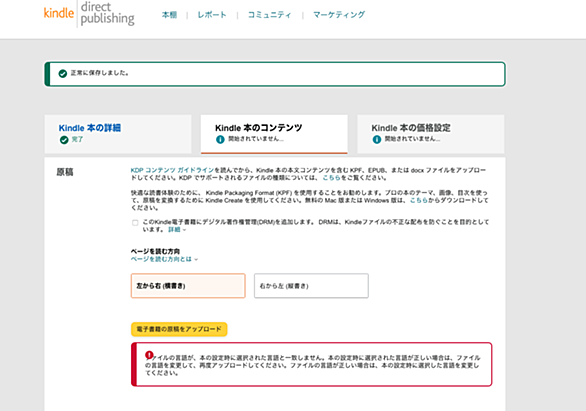Click the 正常に保存しました message text
586x411 pixels.
pos(100,73)
